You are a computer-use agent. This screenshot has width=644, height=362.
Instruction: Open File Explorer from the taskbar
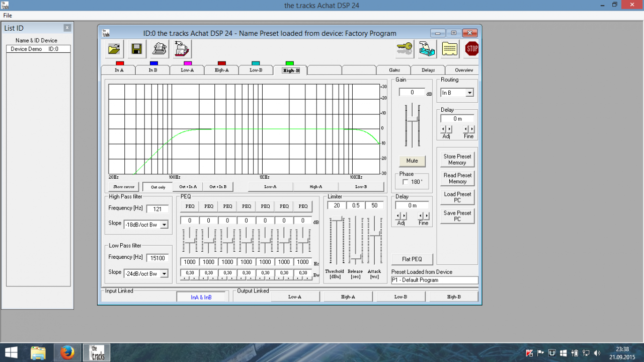point(39,352)
